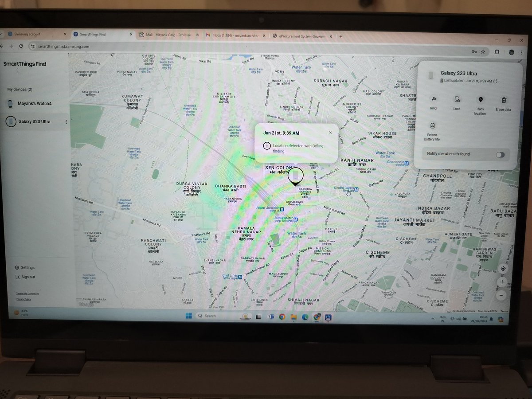Start Track location for the phone
Screen dimensions: 532x399
click(x=480, y=100)
